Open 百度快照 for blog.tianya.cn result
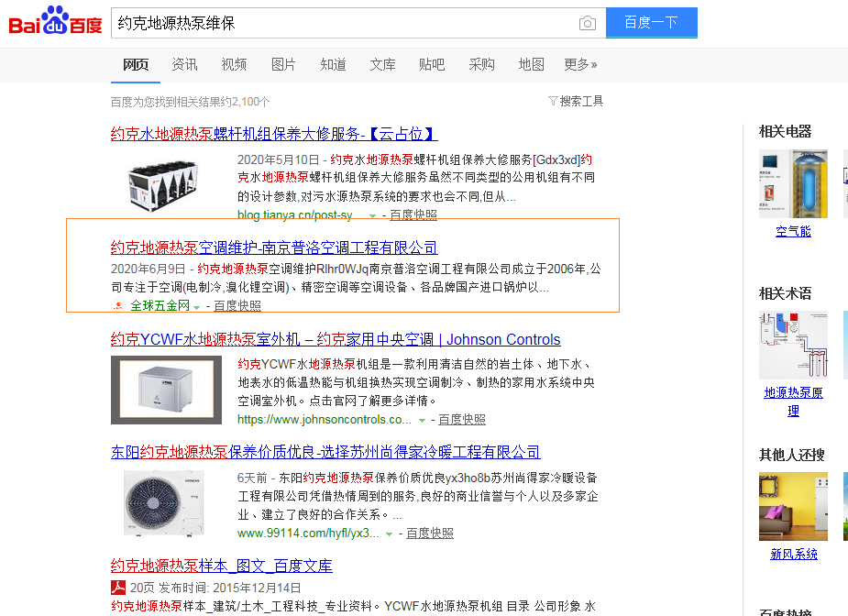Screen dimensions: 848x616 click(413, 214)
